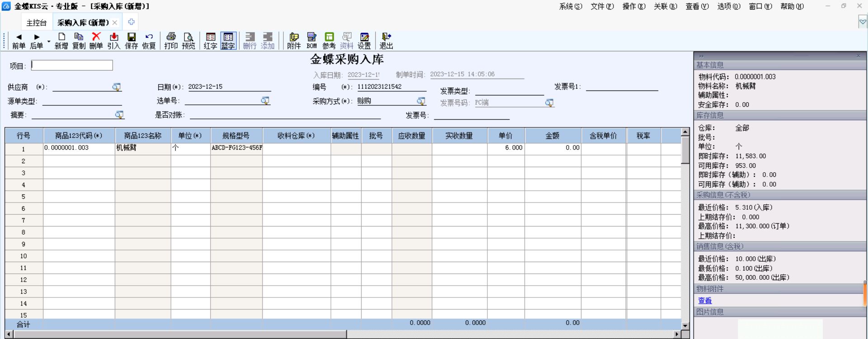Open print preview 预览
The height and width of the screenshot is (339, 868).
(x=189, y=41)
